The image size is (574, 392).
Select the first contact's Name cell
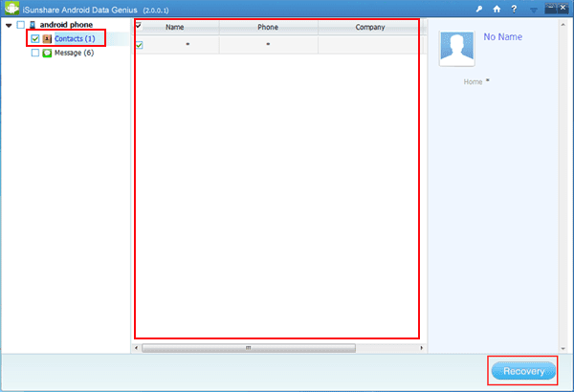point(181,45)
